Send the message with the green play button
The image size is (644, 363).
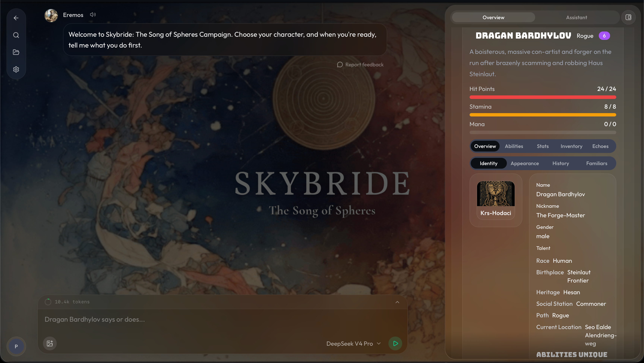click(395, 343)
